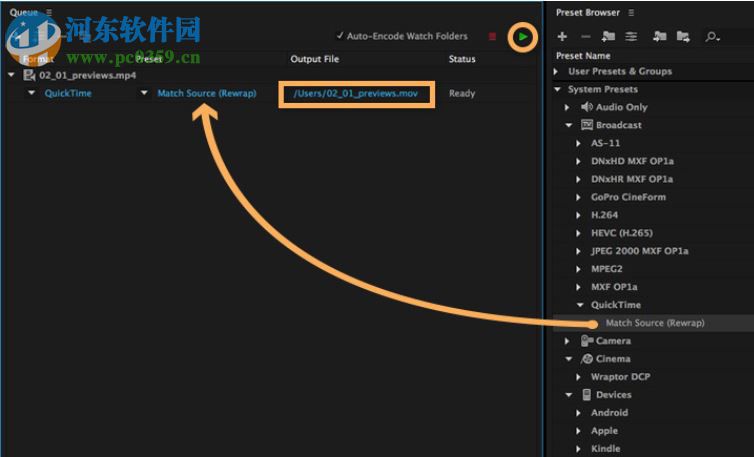
Task: Select the DNxHD MXF OP1a row
Action: pyautogui.click(x=632, y=161)
